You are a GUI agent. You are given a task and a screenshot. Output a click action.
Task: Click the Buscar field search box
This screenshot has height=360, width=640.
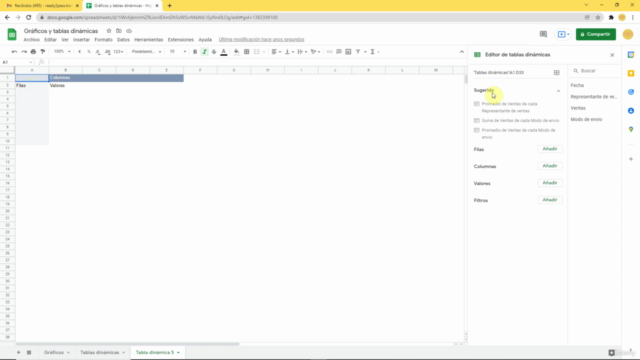(x=595, y=71)
